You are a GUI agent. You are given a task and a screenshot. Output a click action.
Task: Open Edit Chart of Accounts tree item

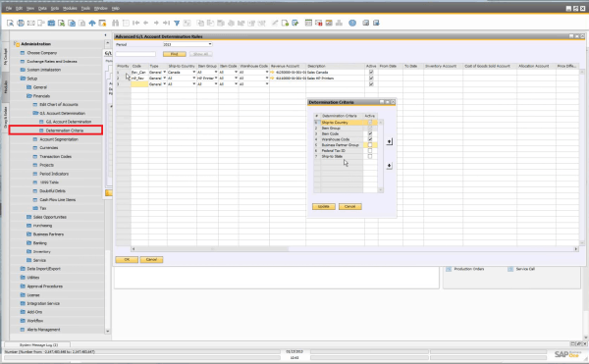point(59,104)
